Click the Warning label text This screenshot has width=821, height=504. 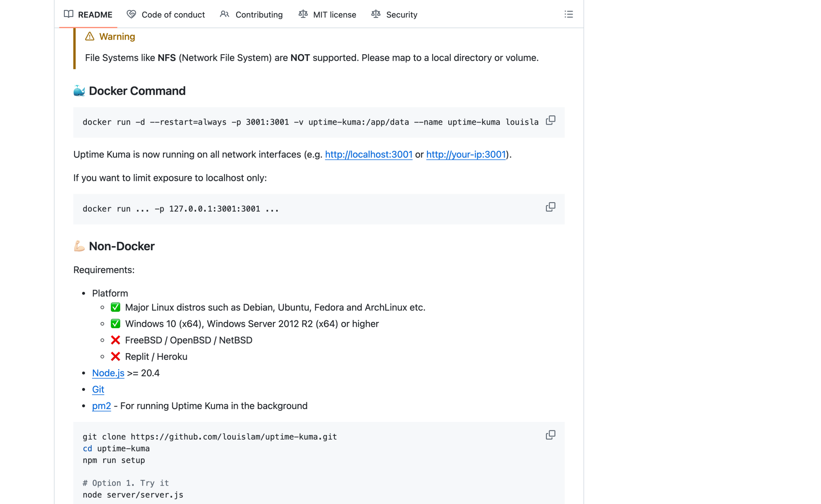[117, 36]
